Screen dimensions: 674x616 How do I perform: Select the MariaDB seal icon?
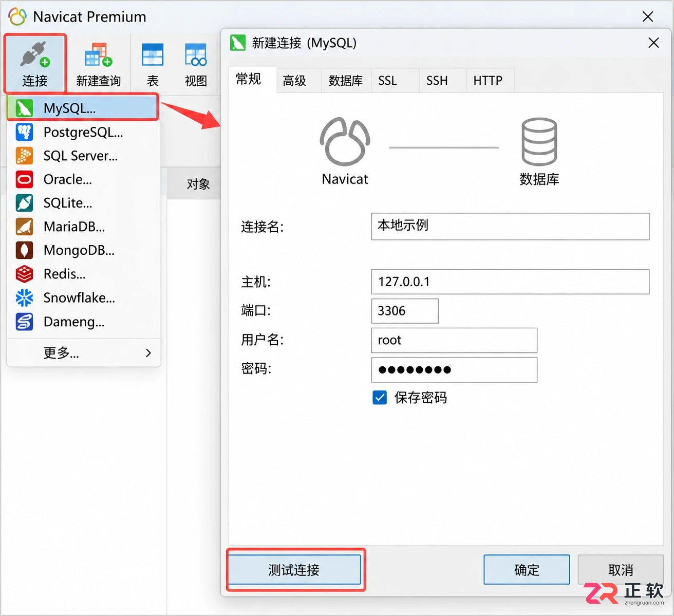(24, 227)
